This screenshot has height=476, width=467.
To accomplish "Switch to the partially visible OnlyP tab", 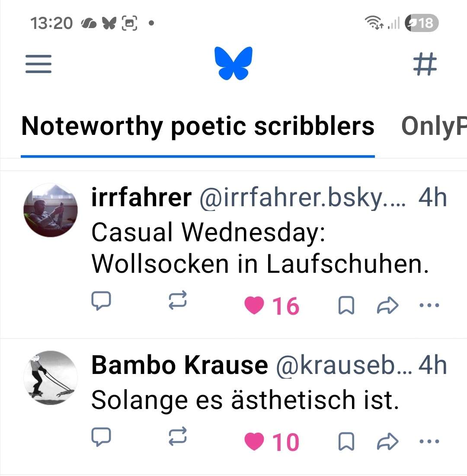I will tap(434, 126).
